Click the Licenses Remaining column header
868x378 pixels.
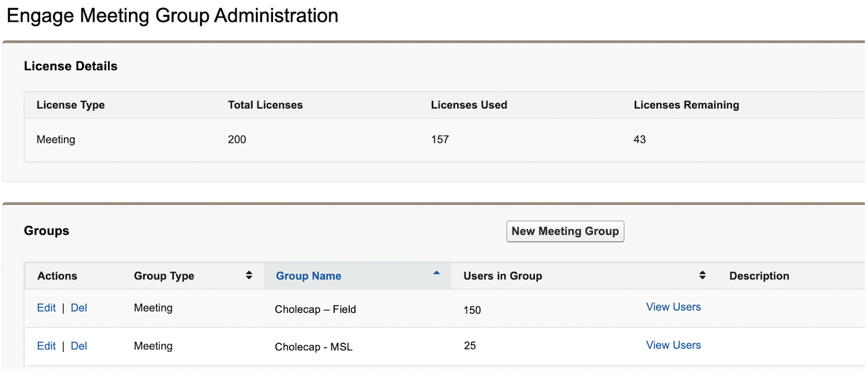point(686,105)
